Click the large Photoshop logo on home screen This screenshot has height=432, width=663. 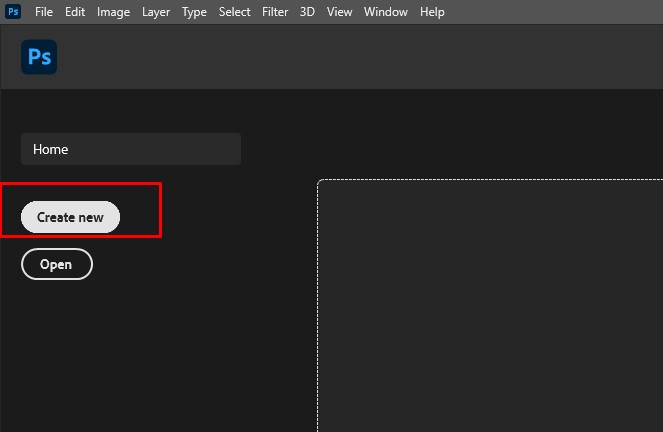[x=39, y=57]
